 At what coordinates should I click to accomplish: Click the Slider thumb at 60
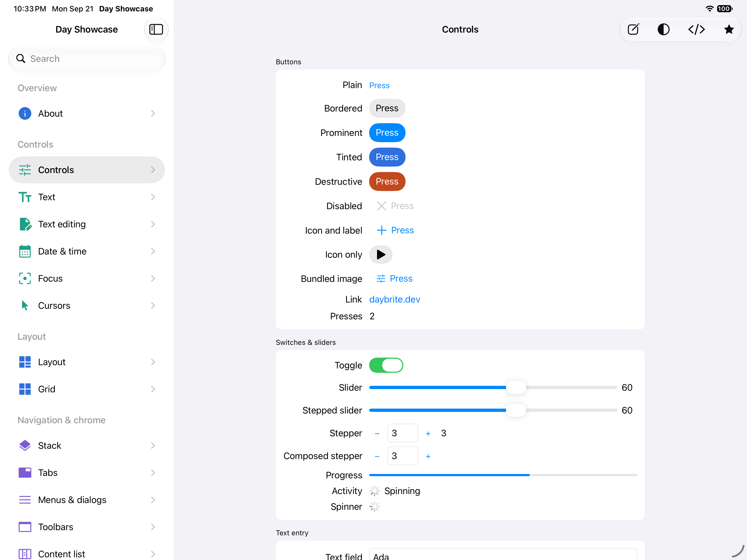(x=516, y=387)
